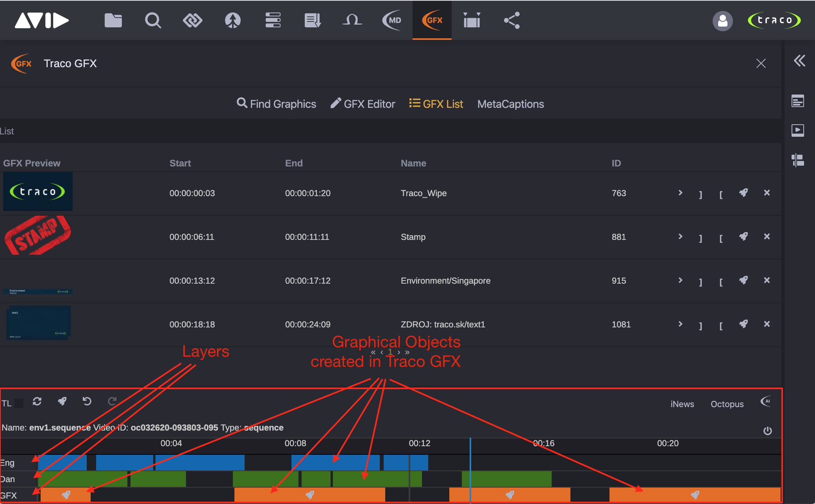Expand the Traco_Wipe row chevron

(x=681, y=193)
